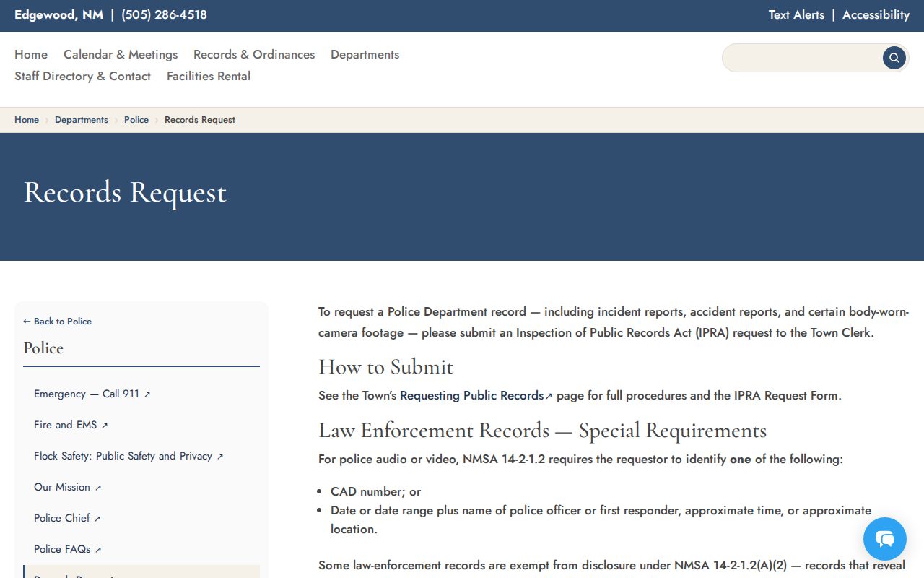Click Records Request breadcrumb text
This screenshot has height=578, width=924.
[x=200, y=120]
